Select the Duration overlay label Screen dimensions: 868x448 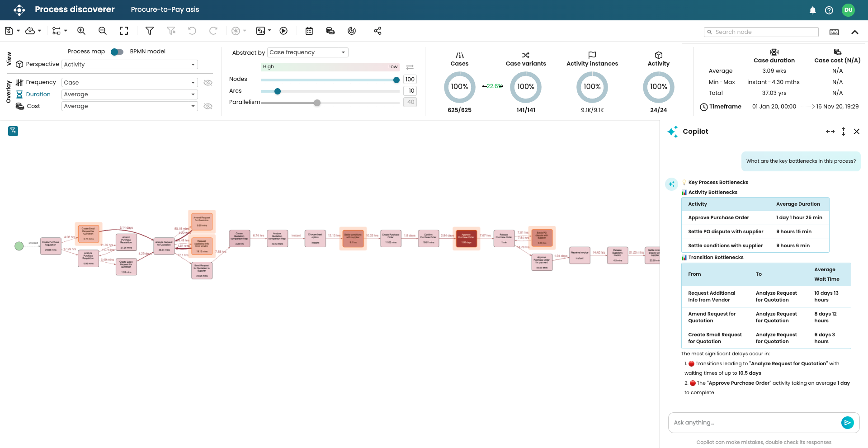[x=38, y=94]
